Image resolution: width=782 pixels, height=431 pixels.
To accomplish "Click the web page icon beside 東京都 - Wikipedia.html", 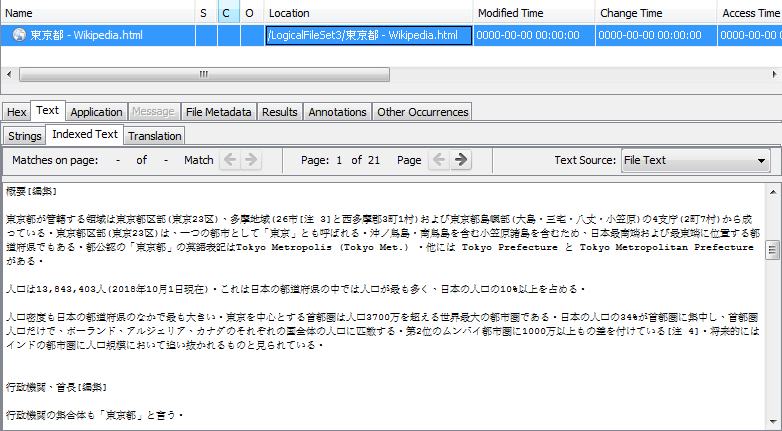I will (18, 35).
